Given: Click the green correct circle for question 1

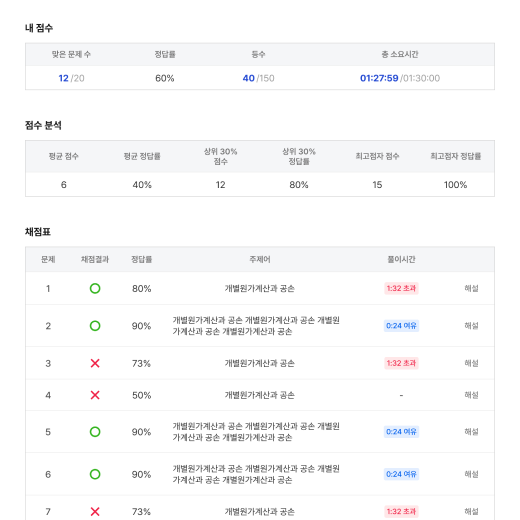Looking at the screenshot, I should [x=95, y=288].
